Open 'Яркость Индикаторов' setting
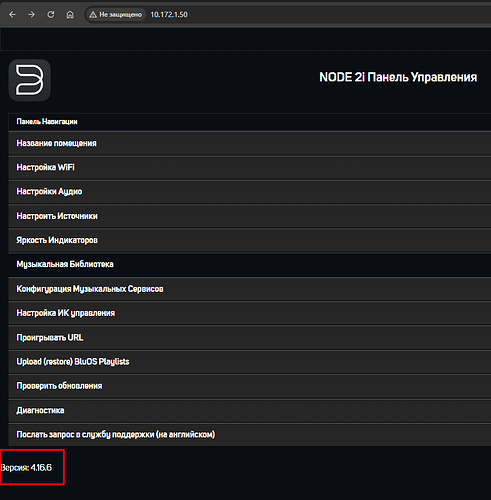Image resolution: width=491 pixels, height=500 pixels. 250,240
